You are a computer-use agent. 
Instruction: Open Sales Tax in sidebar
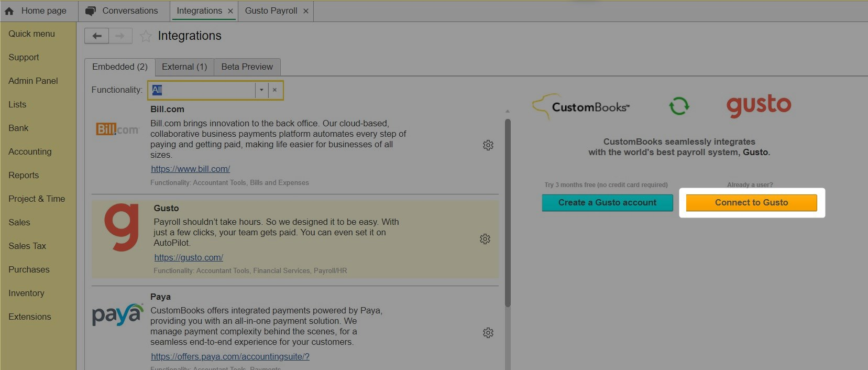coord(27,246)
